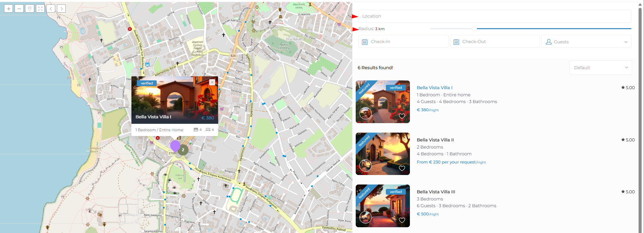This screenshot has height=233, width=644.
Task: Open the Guests dropdown
Action: (586, 42)
